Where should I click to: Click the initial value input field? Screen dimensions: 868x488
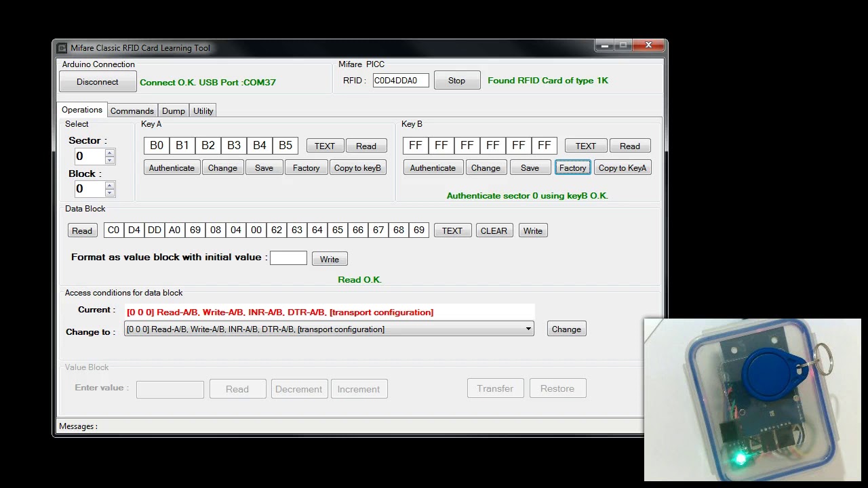pos(289,258)
